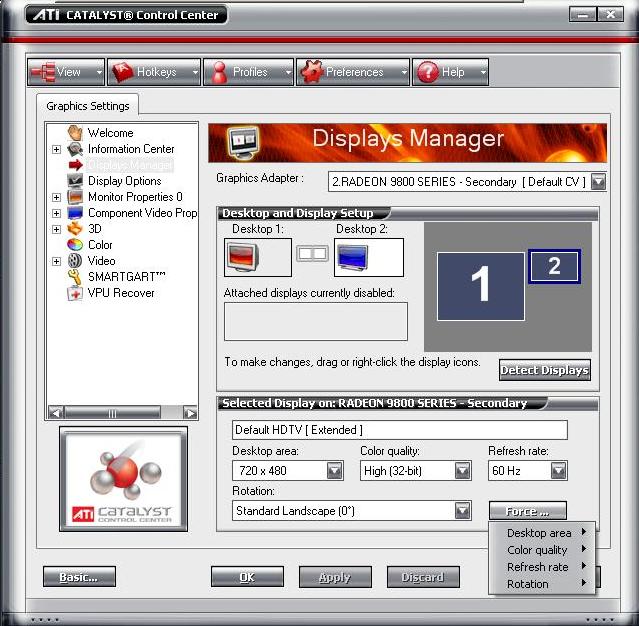Choose Rotation in Force menu
Image resolution: width=639 pixels, height=626 pixels.
[x=542, y=584]
